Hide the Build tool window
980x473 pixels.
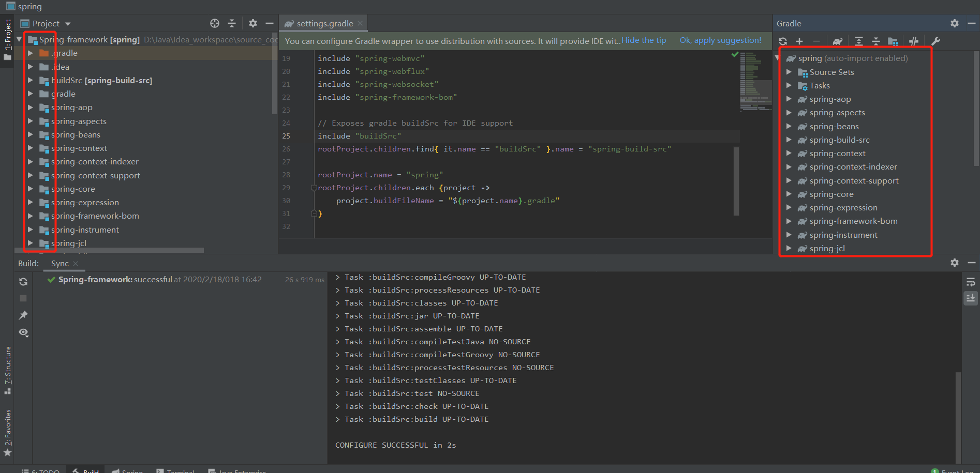click(x=971, y=263)
